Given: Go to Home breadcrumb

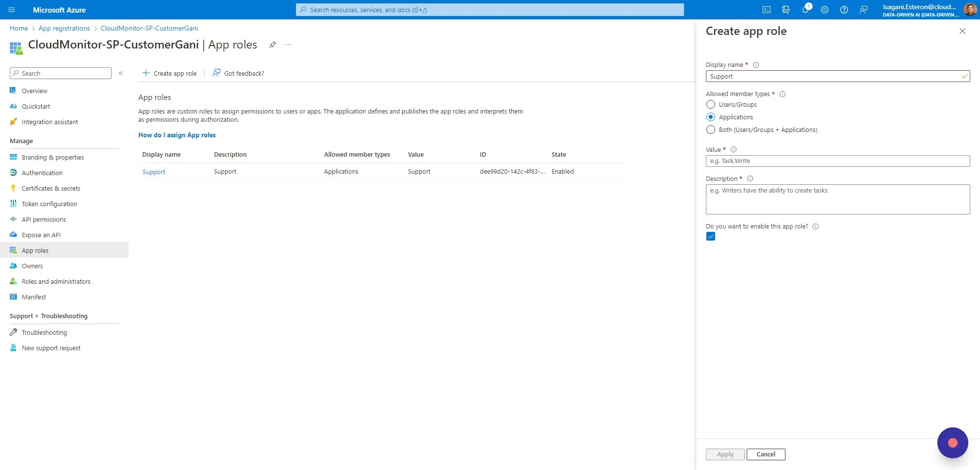Looking at the screenshot, I should coord(19,28).
